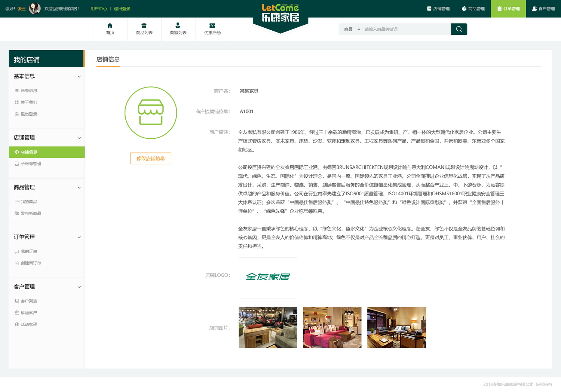561x392 pixels.
Task: Open 店铺管理 in the top navigation
Action: coord(438,9)
